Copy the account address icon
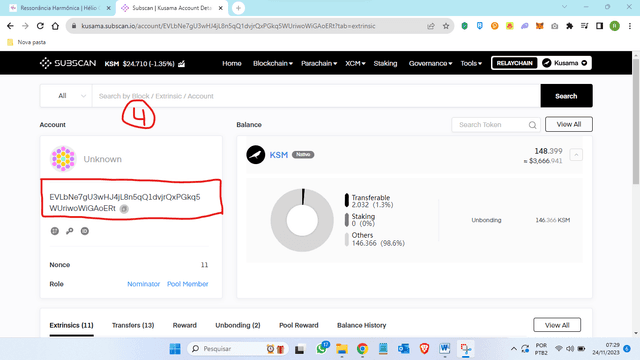 click(x=124, y=209)
